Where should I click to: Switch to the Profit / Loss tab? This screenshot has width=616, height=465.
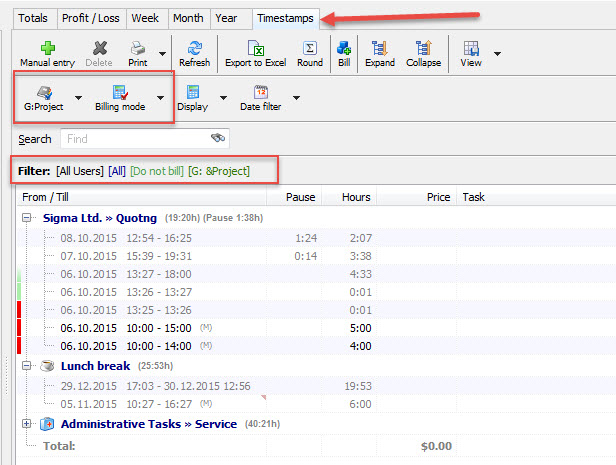click(x=90, y=18)
